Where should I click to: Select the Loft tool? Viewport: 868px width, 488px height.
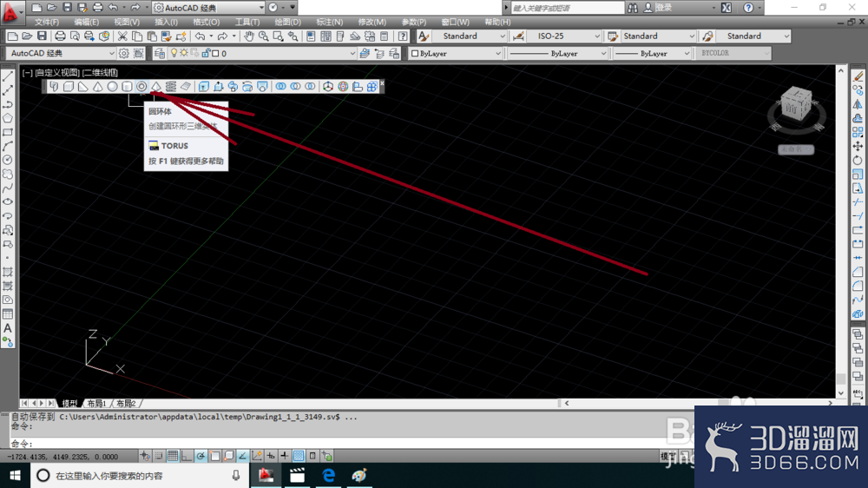tap(262, 87)
